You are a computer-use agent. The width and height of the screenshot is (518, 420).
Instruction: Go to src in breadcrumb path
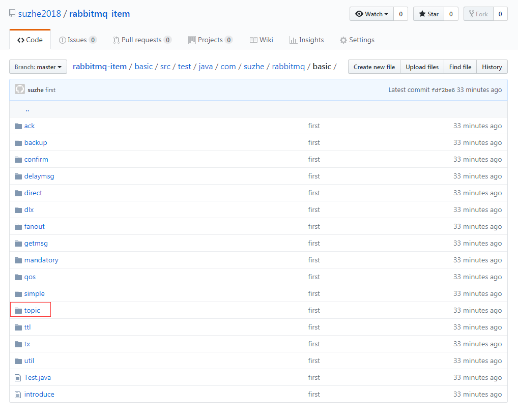pyautogui.click(x=165, y=67)
